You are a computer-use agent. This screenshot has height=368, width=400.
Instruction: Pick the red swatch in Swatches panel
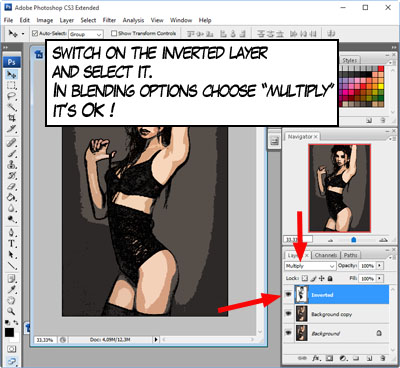pos(381,69)
